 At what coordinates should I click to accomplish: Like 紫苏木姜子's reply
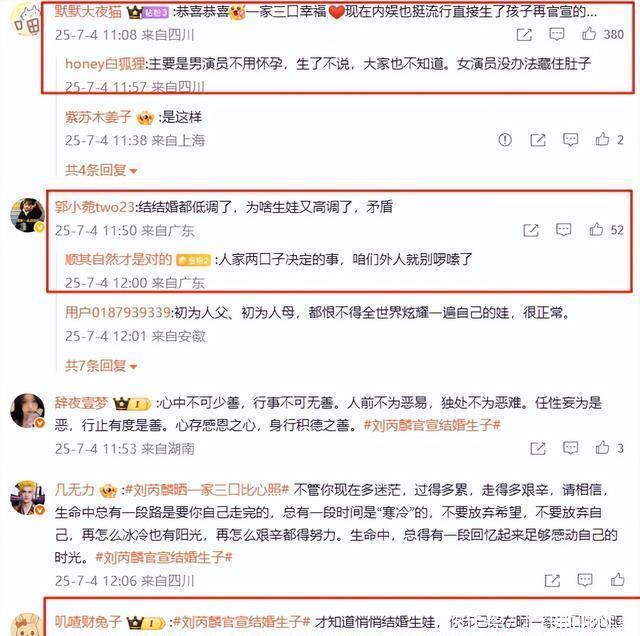[602, 139]
